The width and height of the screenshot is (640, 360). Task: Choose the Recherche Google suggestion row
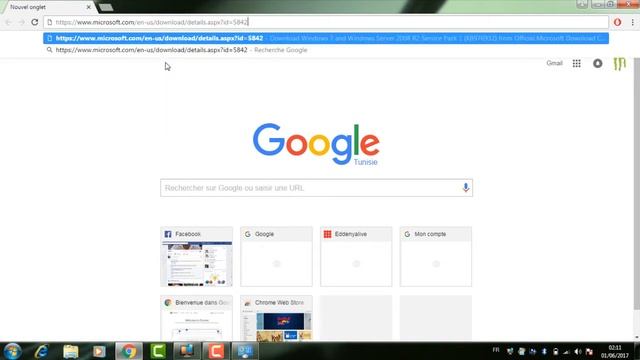[326, 50]
